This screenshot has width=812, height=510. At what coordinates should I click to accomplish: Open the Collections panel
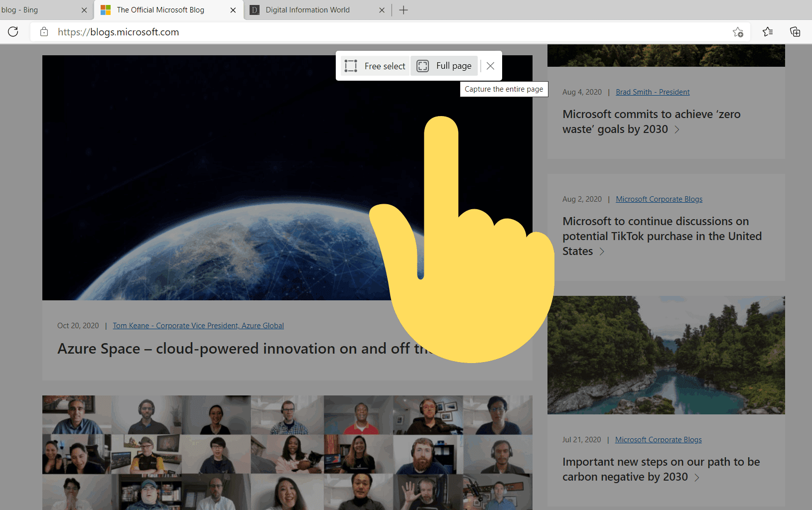point(795,32)
